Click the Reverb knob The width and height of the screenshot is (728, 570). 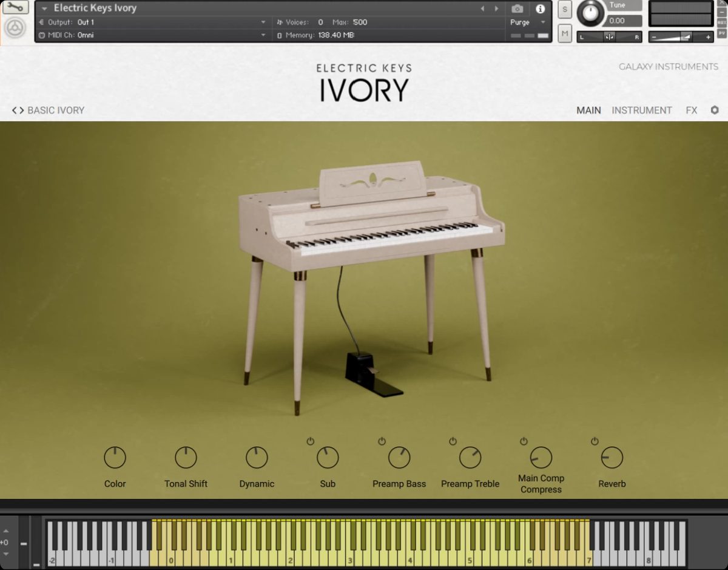pos(612,458)
